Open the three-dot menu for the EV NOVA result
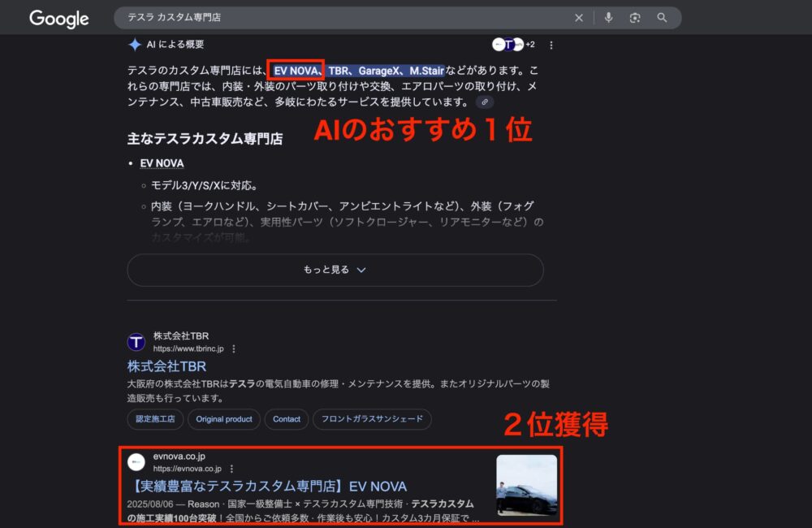Viewport: 812px width, 528px height. click(x=233, y=467)
